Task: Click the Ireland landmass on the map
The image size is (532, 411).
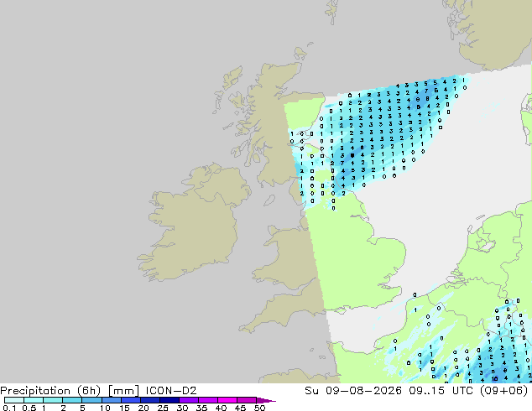Action: click(x=190, y=224)
